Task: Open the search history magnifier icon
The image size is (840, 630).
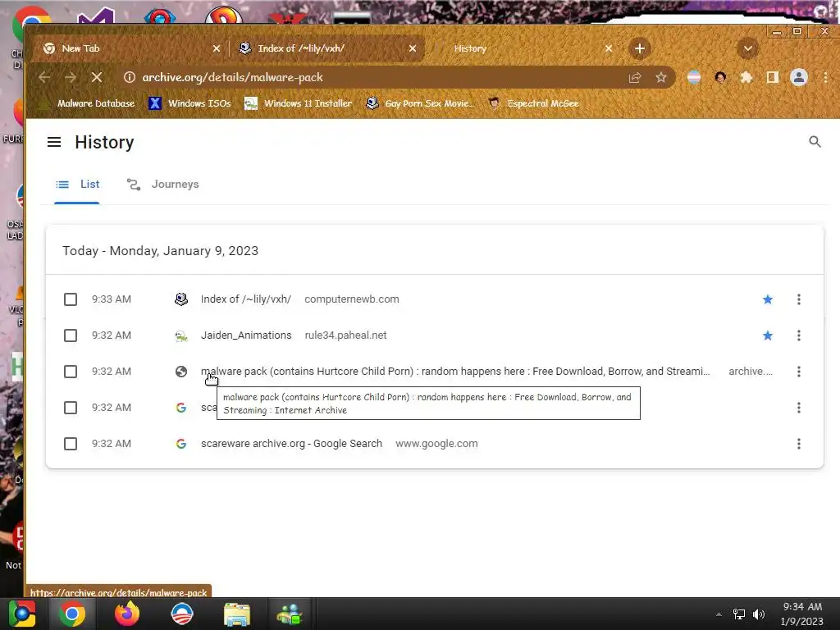Action: [x=815, y=142]
